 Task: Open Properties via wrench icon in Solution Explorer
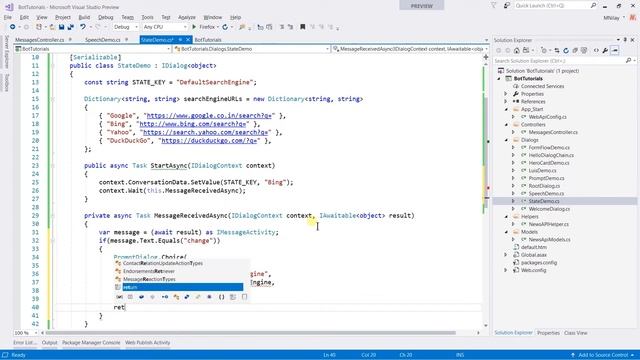coord(605,51)
